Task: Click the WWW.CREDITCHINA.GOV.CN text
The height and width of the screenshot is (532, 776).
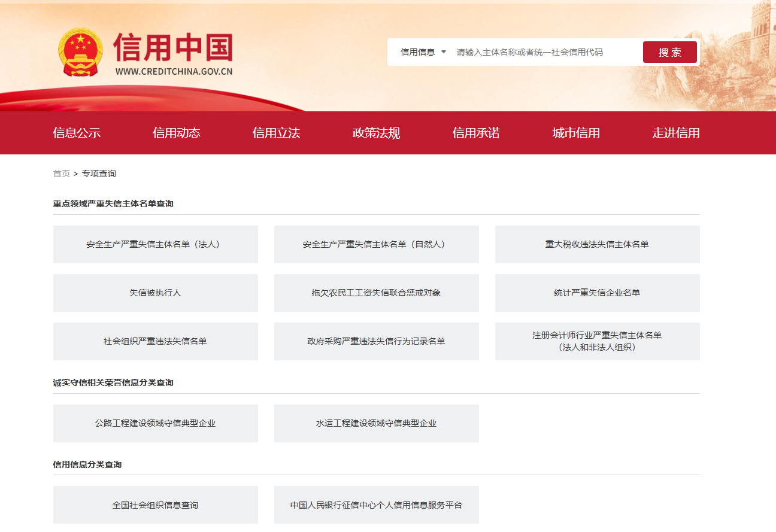Action: click(174, 71)
